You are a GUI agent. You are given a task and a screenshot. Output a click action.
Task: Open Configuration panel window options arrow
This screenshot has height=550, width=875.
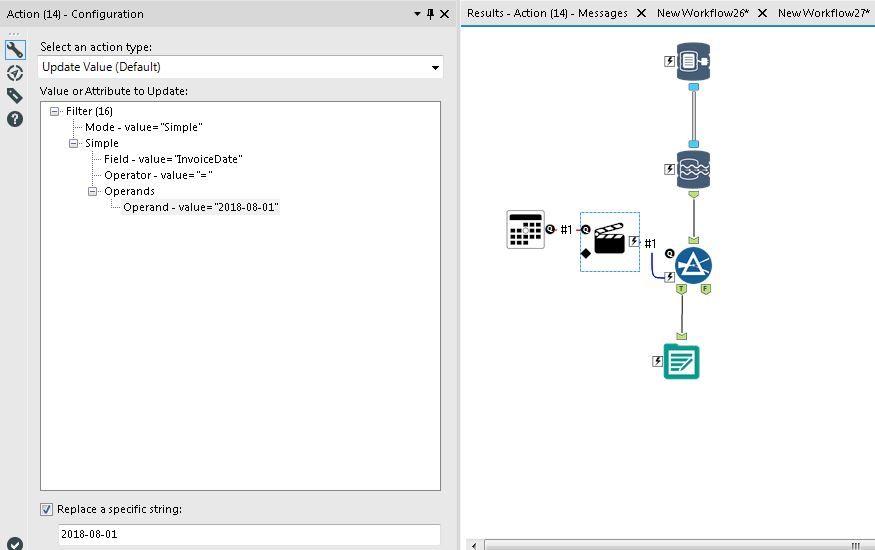click(x=417, y=14)
